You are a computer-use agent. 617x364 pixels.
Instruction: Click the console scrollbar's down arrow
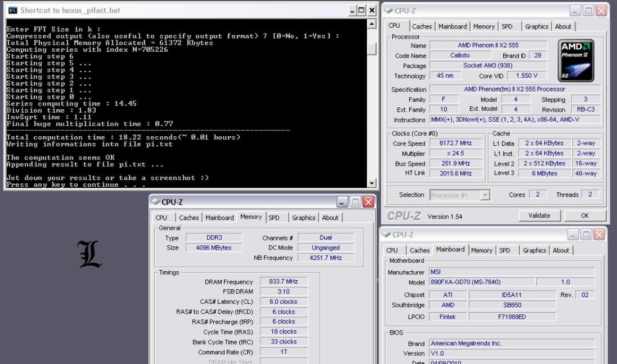pyautogui.click(x=372, y=183)
